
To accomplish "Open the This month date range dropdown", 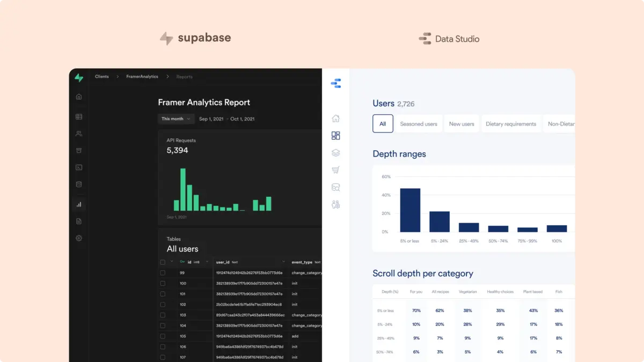I will click(x=176, y=119).
